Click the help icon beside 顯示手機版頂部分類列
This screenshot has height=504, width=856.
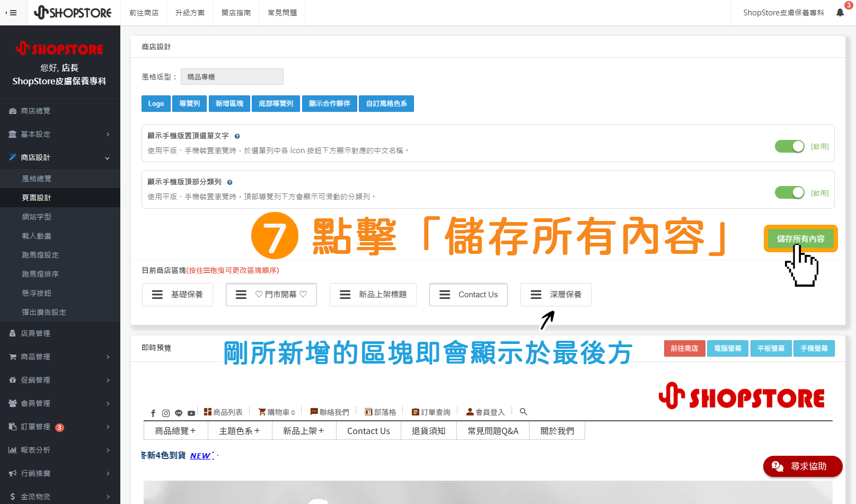tap(230, 182)
